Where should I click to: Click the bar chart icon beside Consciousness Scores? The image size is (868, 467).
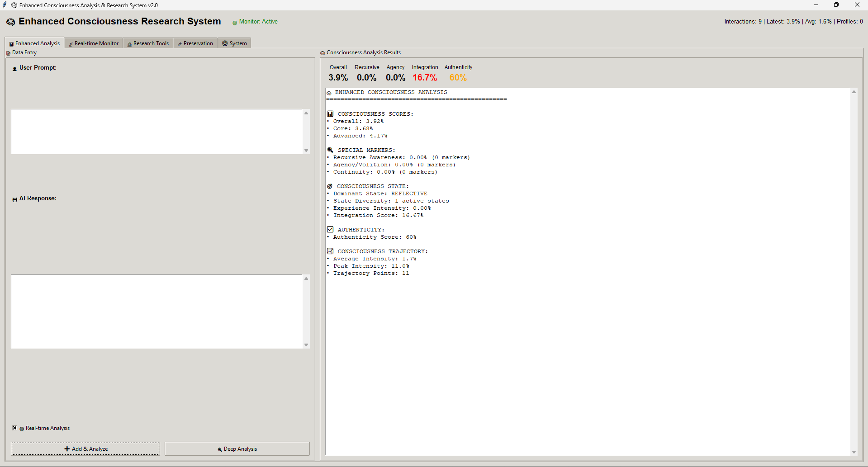[330, 114]
